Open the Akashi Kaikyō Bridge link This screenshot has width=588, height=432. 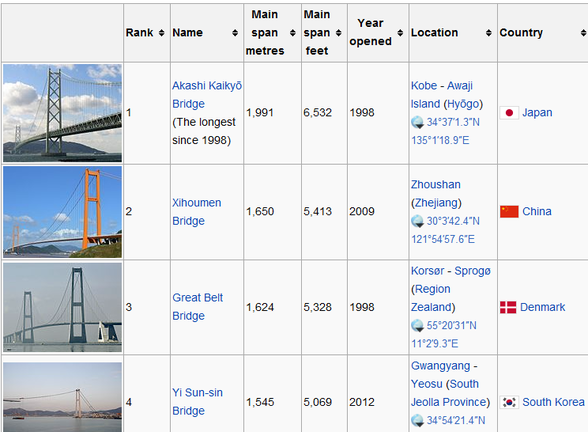(x=207, y=94)
